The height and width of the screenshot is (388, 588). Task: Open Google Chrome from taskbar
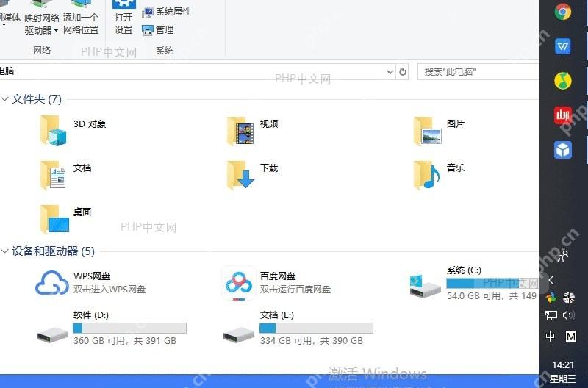click(562, 12)
